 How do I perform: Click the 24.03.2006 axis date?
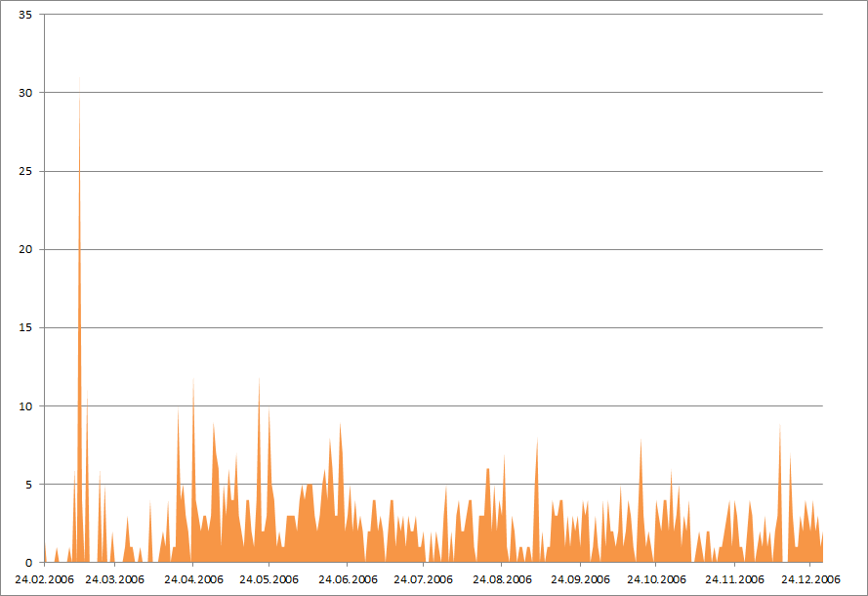click(114, 579)
